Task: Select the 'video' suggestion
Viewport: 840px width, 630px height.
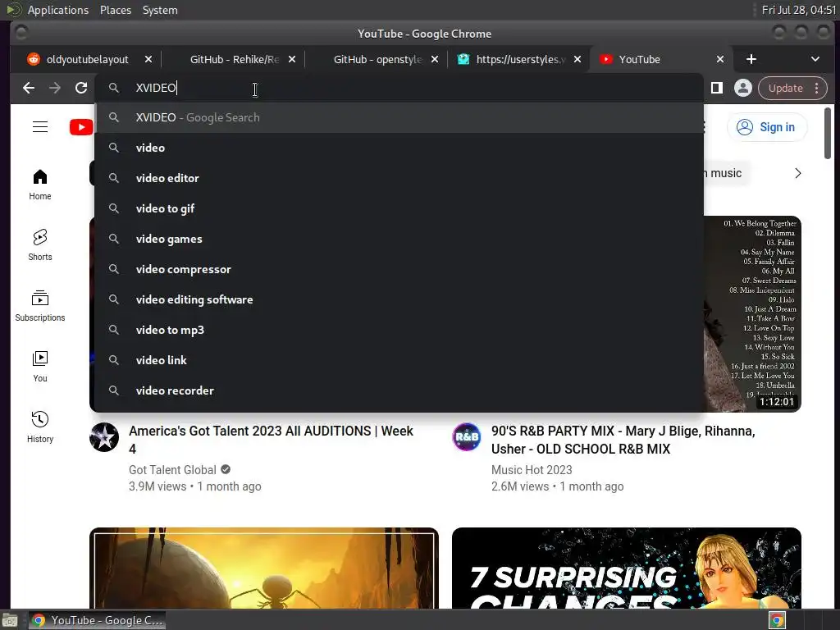Action: [x=399, y=148]
